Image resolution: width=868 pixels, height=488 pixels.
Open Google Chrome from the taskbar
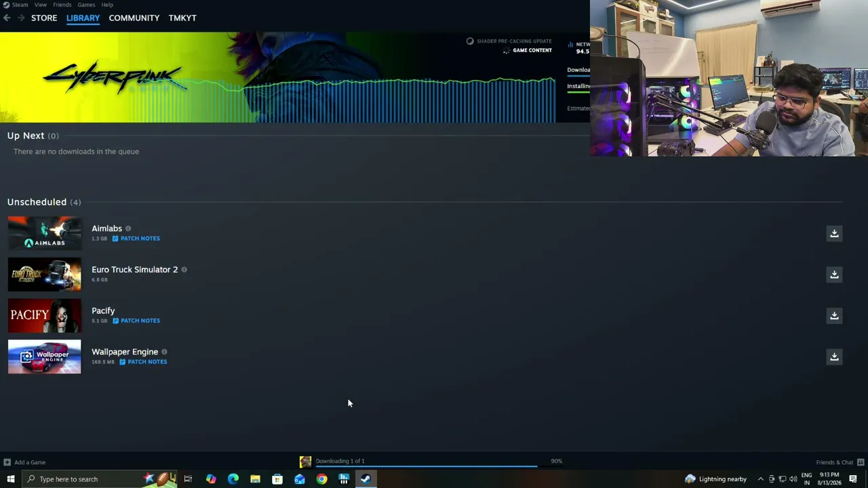(321, 479)
